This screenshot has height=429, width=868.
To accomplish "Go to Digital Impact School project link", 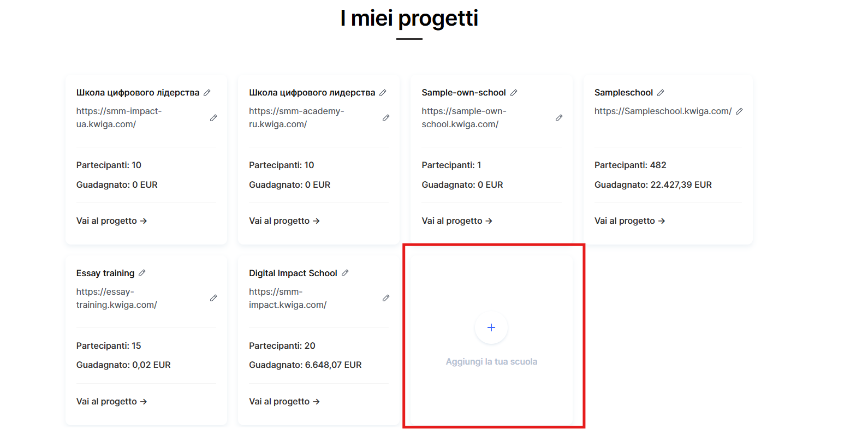I will tap(284, 402).
